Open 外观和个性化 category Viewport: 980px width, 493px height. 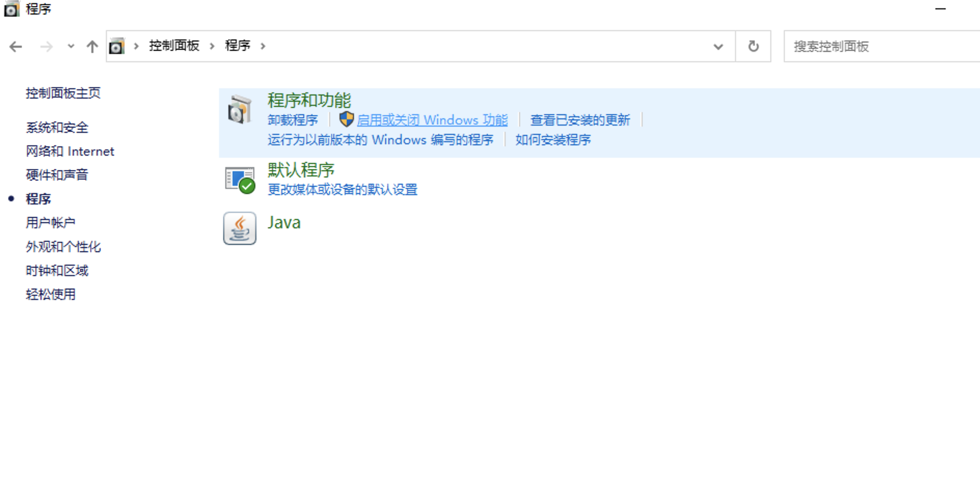click(63, 246)
